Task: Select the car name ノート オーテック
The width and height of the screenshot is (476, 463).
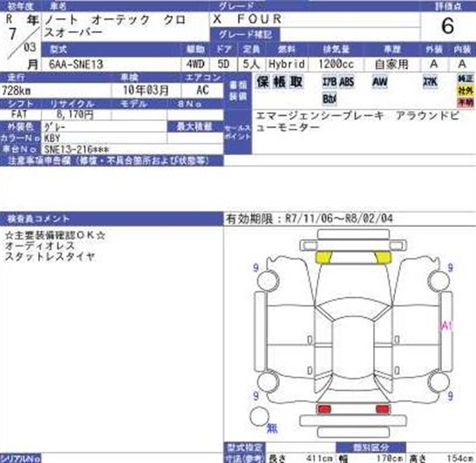Action: point(97,20)
